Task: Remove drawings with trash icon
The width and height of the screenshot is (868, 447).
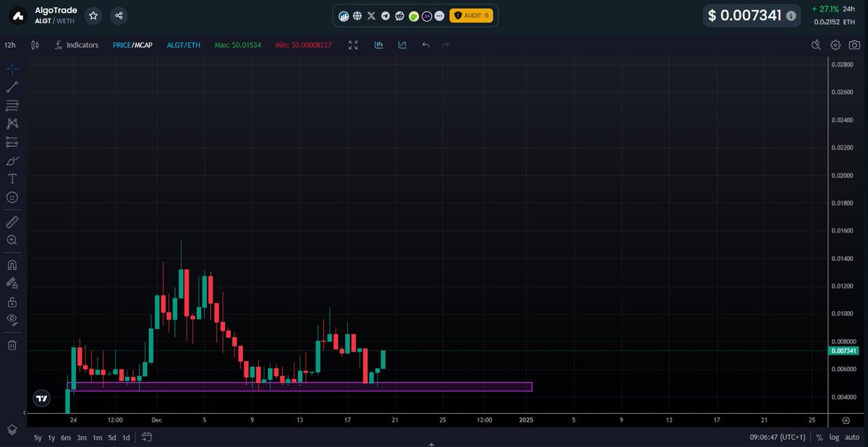Action: pos(12,345)
